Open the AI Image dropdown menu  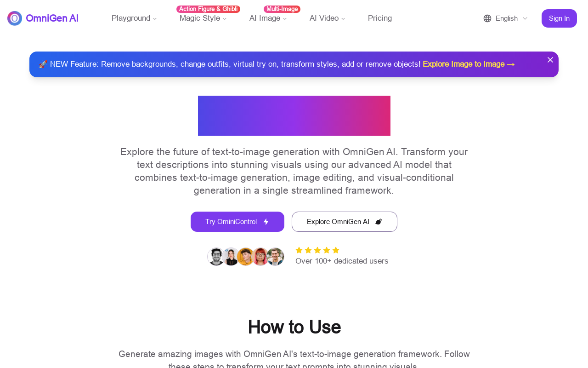point(268,18)
